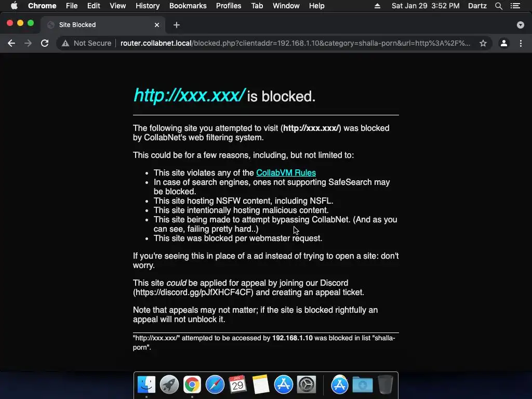Open the Help menu
Viewport: 532px width, 399px height.
pyautogui.click(x=316, y=6)
